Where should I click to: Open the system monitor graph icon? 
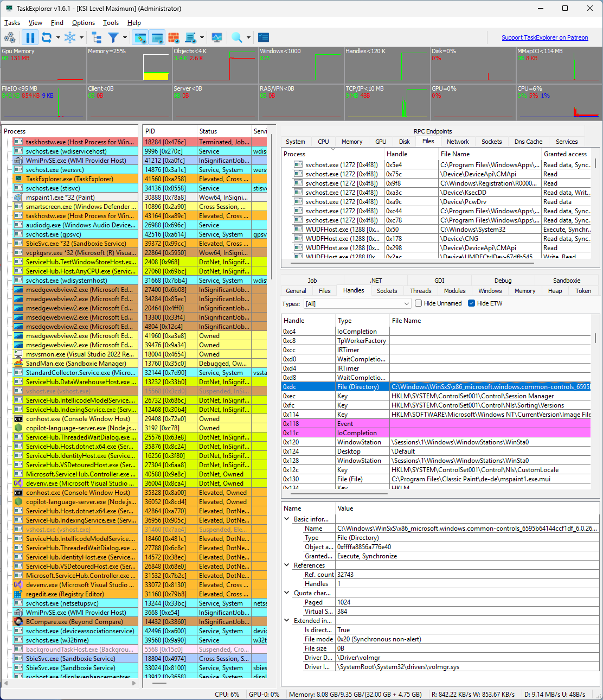pyautogui.click(x=217, y=37)
